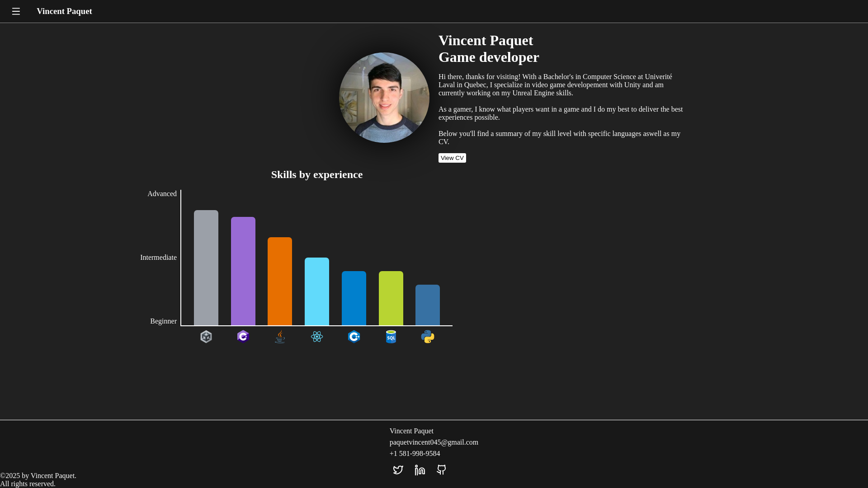The height and width of the screenshot is (488, 868).
Task: Click the C# logo icon
Action: pos(243,337)
